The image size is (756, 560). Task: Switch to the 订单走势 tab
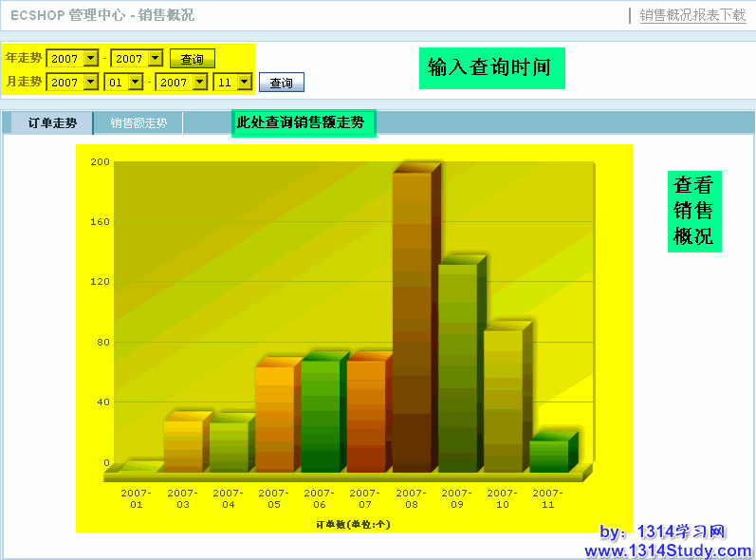52,123
